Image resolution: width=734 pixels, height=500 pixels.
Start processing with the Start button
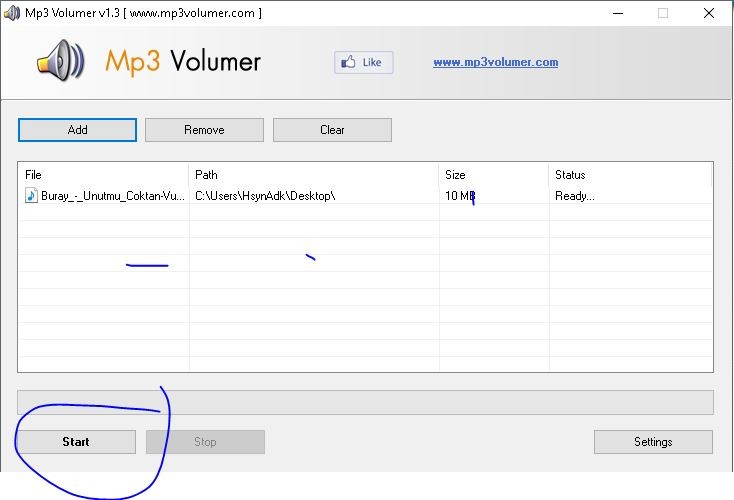click(76, 442)
